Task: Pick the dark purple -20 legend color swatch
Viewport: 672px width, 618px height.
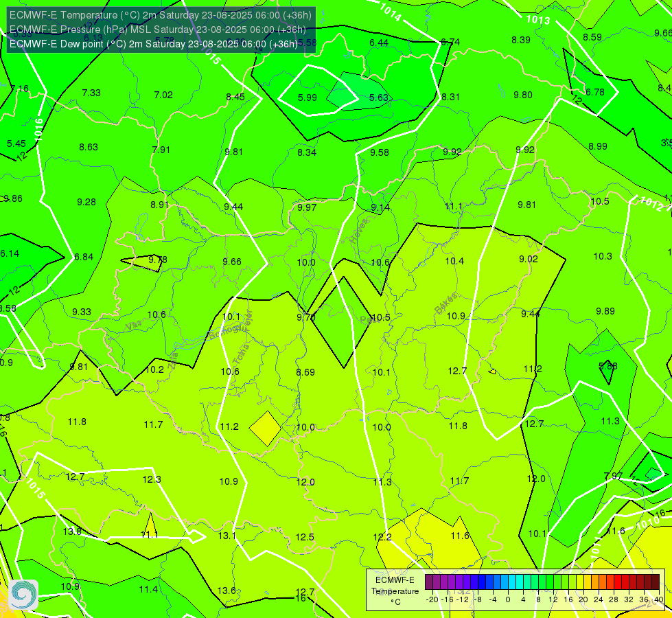Action: coord(429,582)
